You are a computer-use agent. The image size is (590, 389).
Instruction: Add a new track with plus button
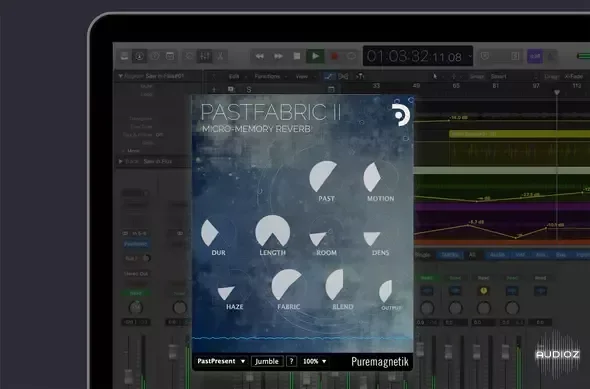coord(214,90)
